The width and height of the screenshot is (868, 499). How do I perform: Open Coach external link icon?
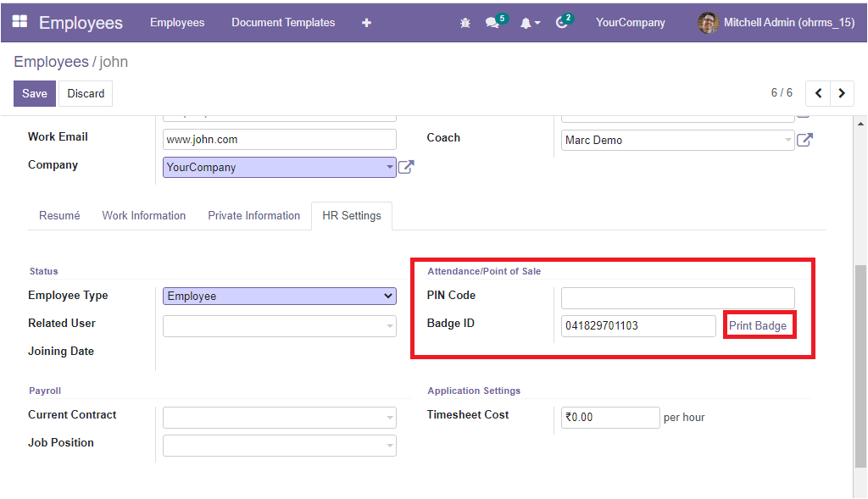pos(804,140)
